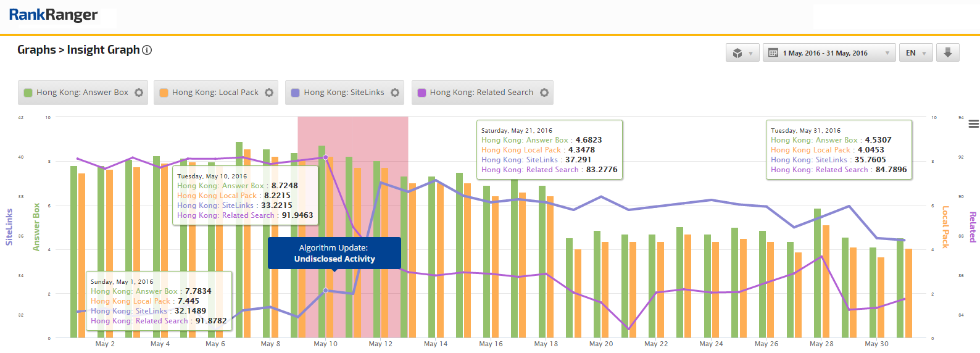This screenshot has height=353, width=980.
Task: Open the EN language dropdown
Action: click(x=915, y=53)
